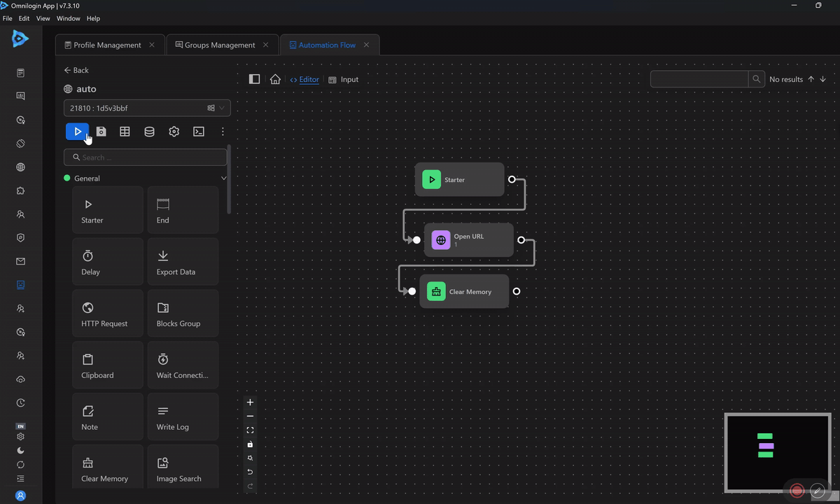The width and height of the screenshot is (840, 504).
Task: Run the automation flow with play button
Action: coord(77,132)
